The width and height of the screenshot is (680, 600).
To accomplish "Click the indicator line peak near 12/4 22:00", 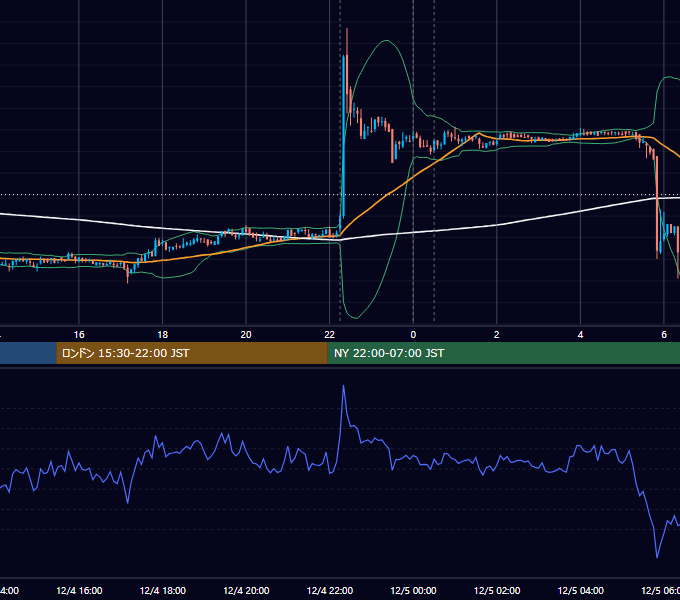I will (343, 385).
